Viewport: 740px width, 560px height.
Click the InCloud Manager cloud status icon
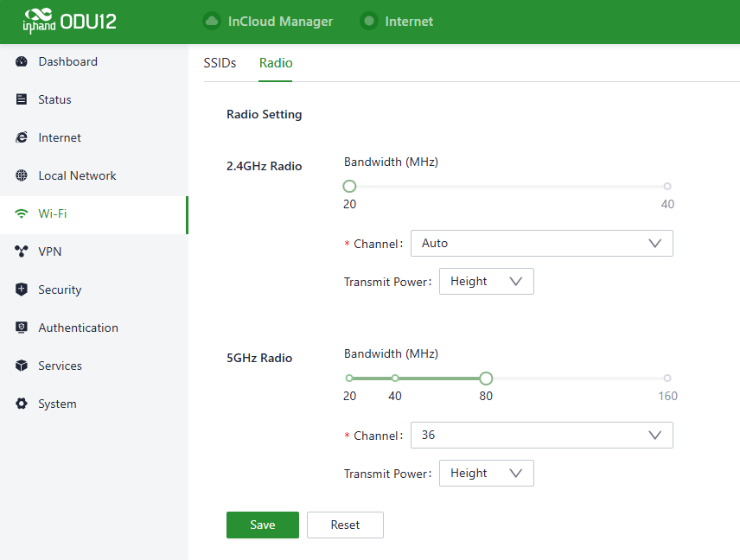tap(211, 22)
